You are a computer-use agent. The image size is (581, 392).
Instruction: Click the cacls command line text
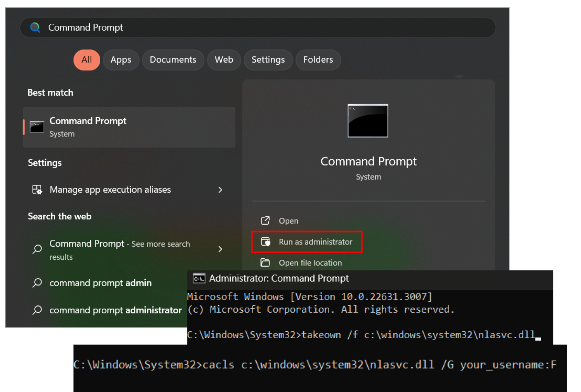(x=315, y=365)
